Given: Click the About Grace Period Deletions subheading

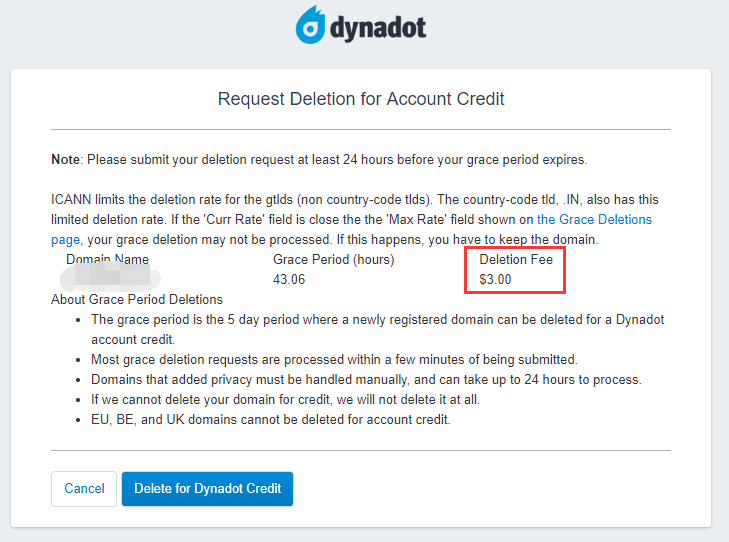Looking at the screenshot, I should tap(137, 299).
